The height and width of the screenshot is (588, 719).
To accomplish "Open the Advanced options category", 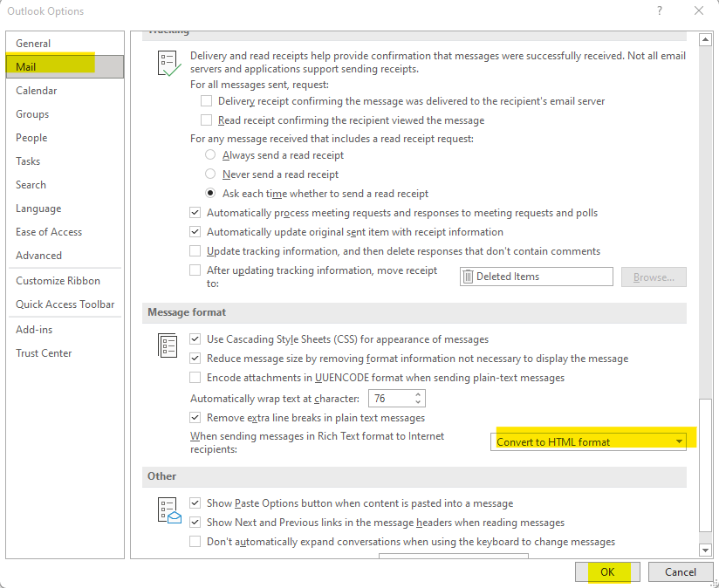I will [65, 256].
